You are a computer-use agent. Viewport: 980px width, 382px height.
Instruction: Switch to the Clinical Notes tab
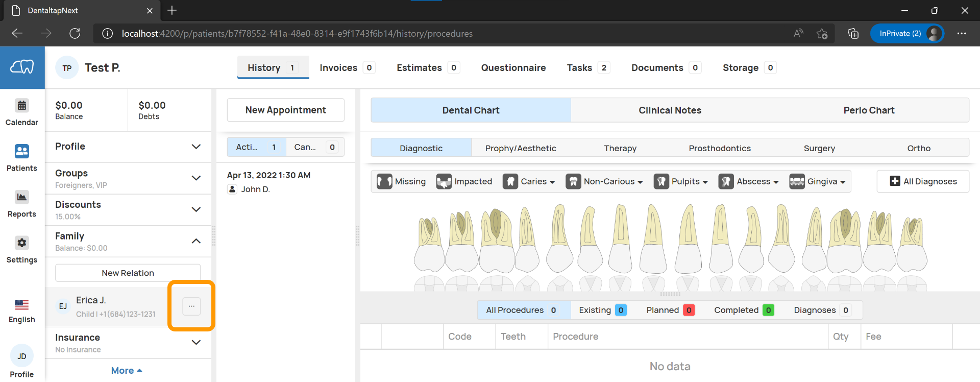pyautogui.click(x=670, y=110)
